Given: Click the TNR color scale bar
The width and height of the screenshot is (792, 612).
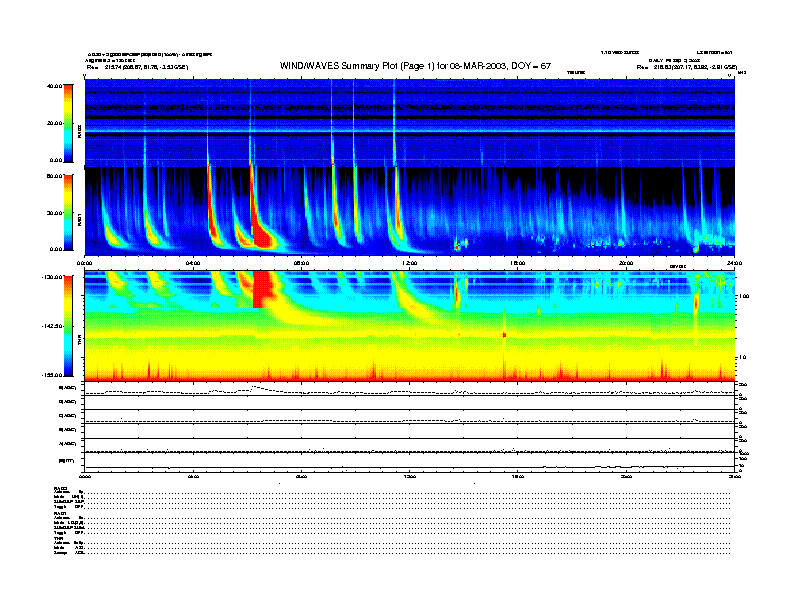Looking at the screenshot, I should pos(68,326).
